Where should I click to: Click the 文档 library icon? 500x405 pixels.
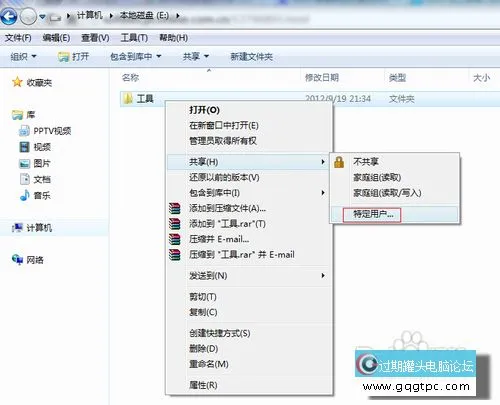tap(25, 179)
